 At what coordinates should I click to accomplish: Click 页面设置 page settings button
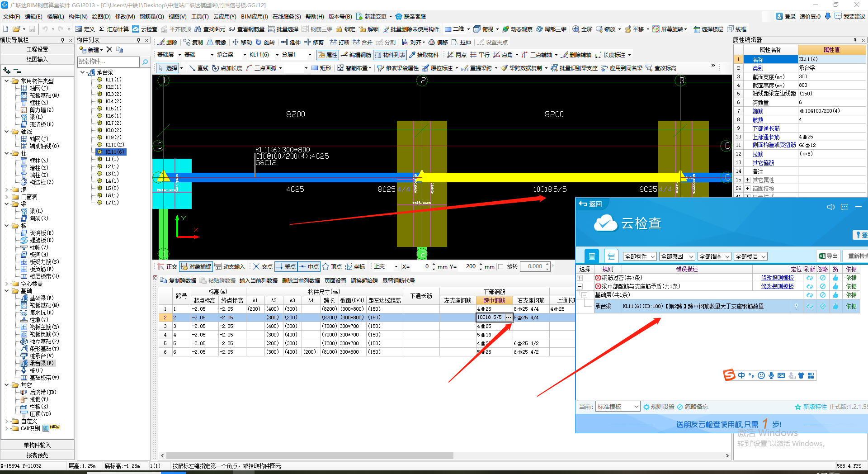(x=335, y=280)
